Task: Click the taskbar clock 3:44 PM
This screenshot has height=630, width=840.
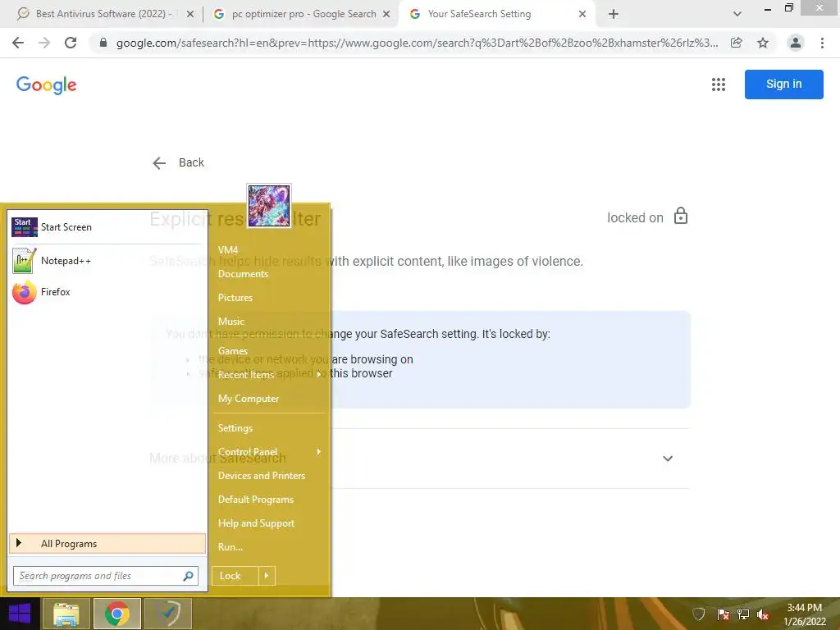Action: pos(805,608)
